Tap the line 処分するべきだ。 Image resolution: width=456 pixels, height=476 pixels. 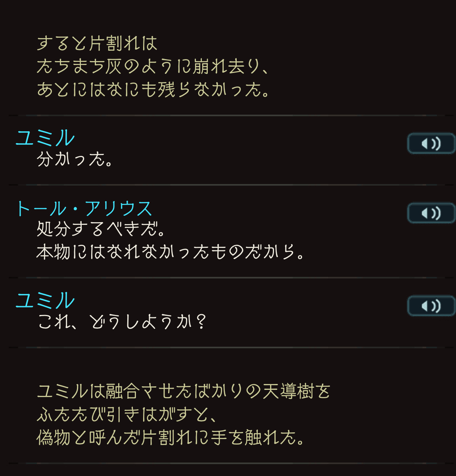tap(101, 228)
